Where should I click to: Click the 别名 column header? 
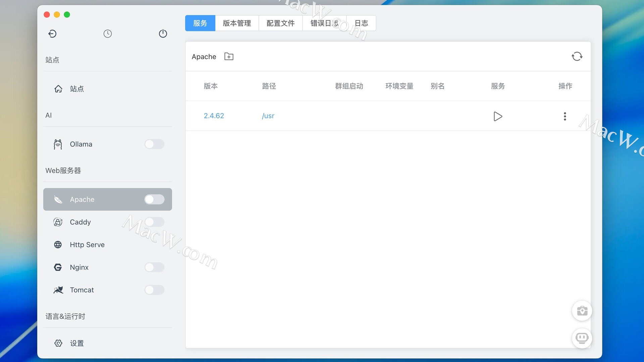(437, 86)
